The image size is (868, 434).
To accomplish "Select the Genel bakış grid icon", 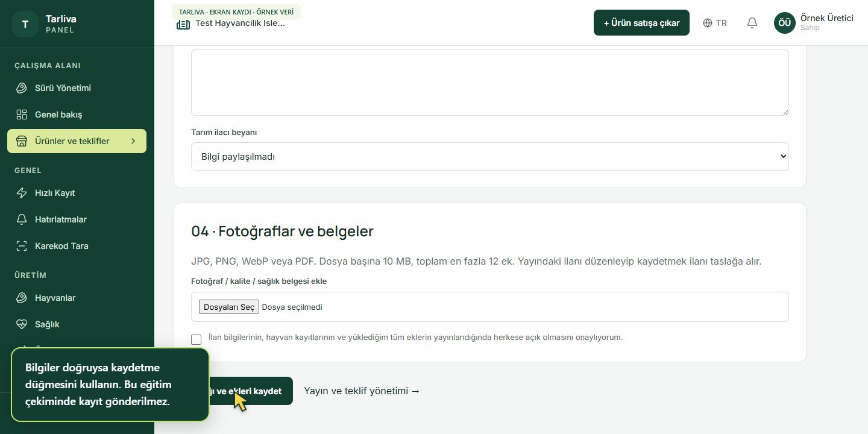I will point(22,115).
